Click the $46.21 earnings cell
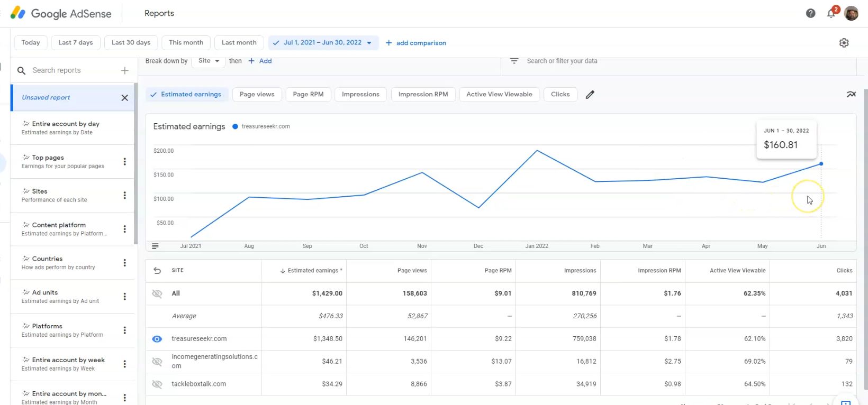This screenshot has height=405, width=868. tap(332, 362)
